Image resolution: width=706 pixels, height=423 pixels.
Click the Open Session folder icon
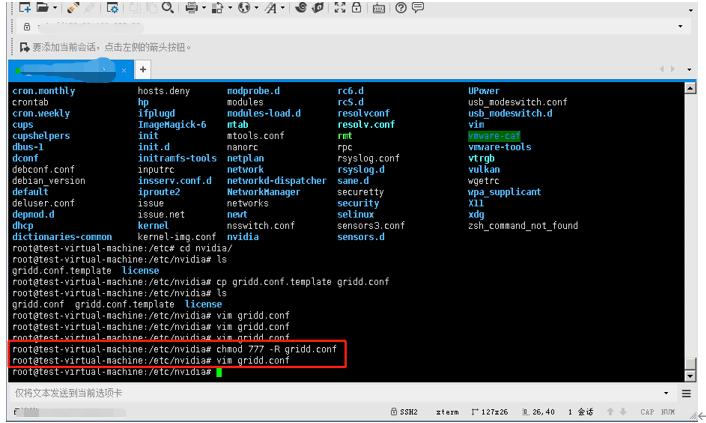coord(43,7)
